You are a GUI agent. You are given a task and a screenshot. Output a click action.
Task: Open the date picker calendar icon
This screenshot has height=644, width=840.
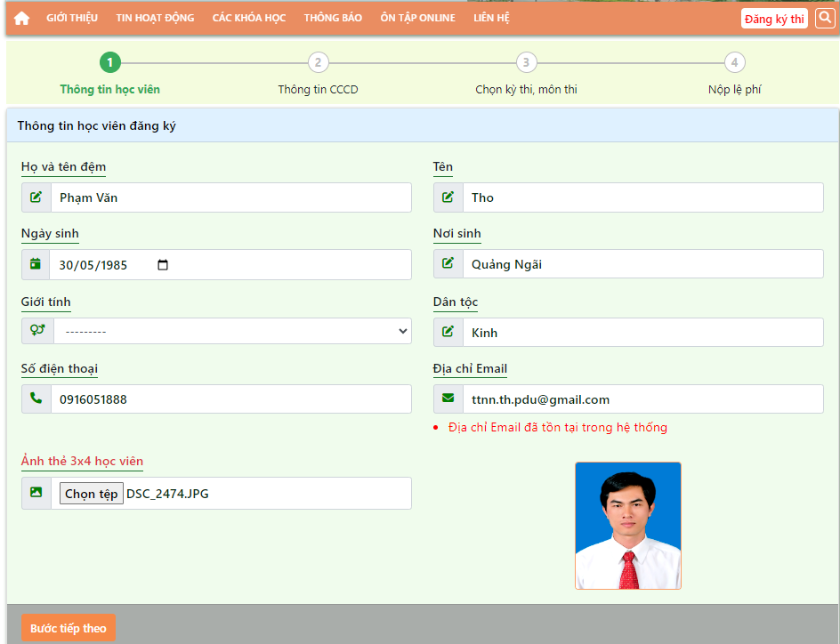click(162, 265)
